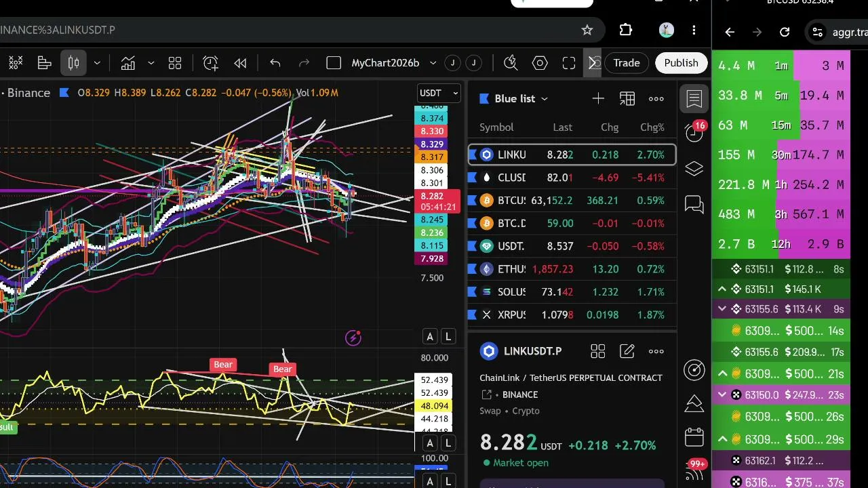Start bar replay with the rewind icon
The height and width of the screenshot is (488, 868).
pos(240,63)
